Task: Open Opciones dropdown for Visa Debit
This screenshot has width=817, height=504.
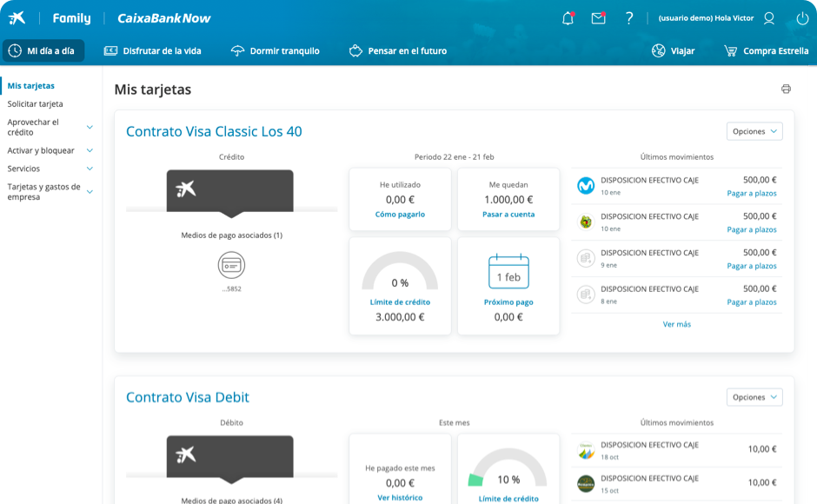Action: [x=754, y=397]
